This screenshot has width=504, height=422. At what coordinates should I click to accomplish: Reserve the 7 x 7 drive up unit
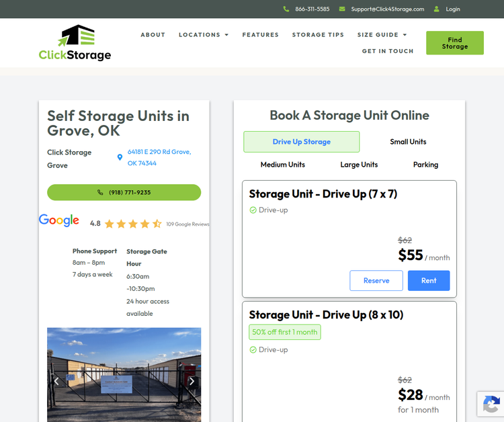point(376,281)
